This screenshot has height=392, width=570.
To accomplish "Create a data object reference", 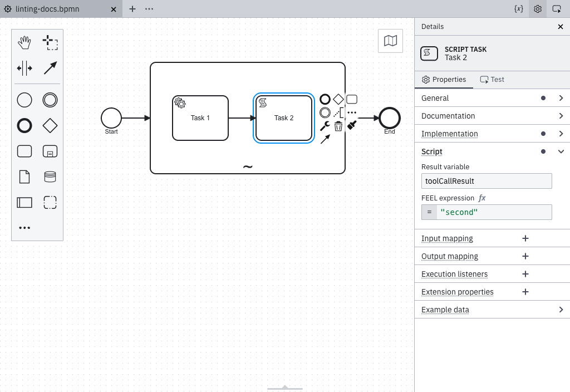I will tap(24, 177).
